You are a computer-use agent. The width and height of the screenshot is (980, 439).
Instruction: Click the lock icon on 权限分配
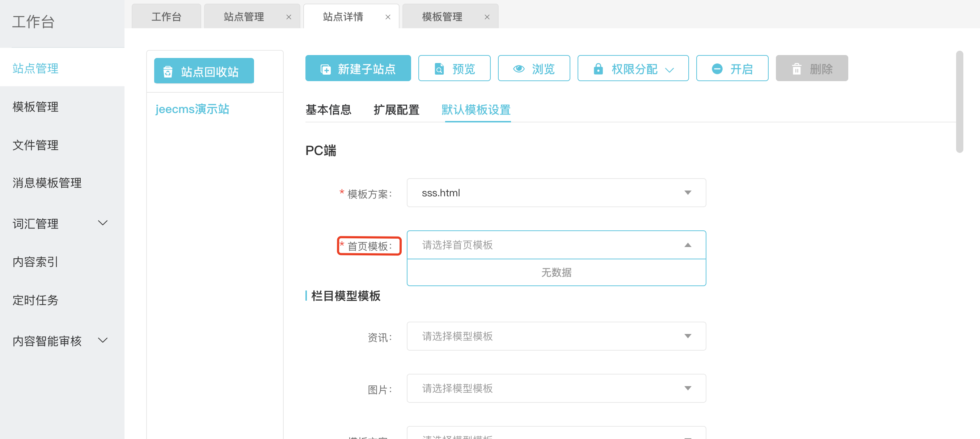point(598,69)
